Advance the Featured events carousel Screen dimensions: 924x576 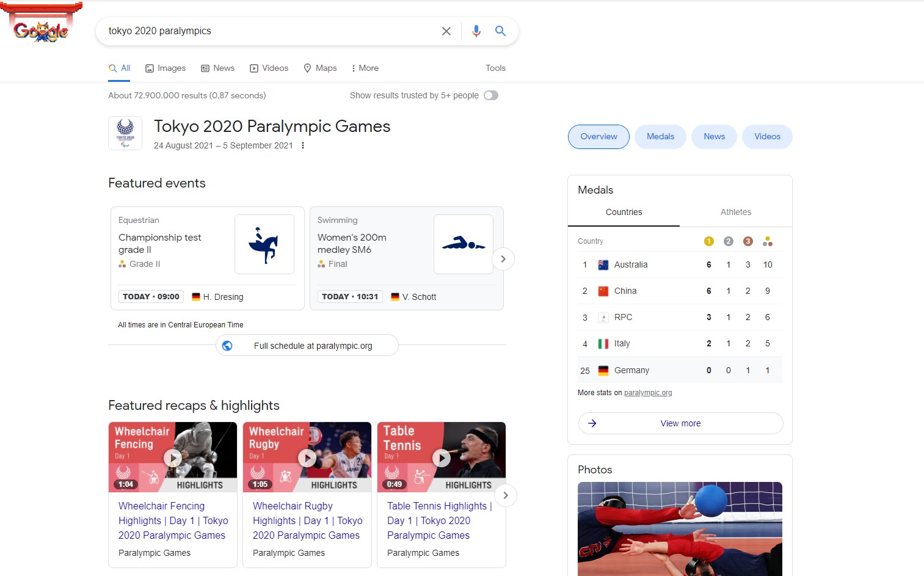click(x=503, y=259)
